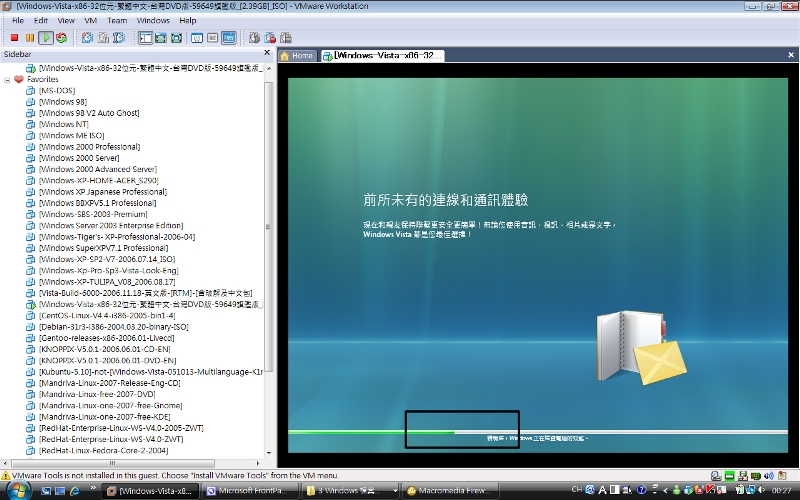Open the Windows menu
800x500 pixels.
point(153,20)
